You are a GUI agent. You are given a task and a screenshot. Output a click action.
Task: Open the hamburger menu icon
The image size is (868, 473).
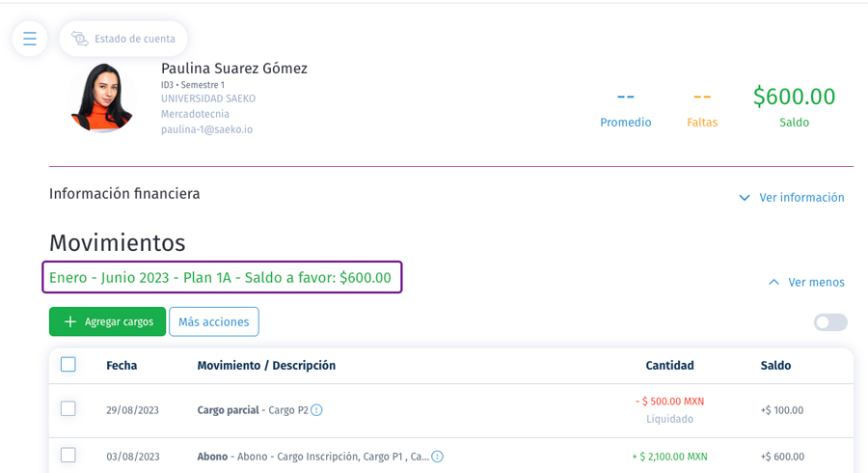pyautogui.click(x=30, y=39)
